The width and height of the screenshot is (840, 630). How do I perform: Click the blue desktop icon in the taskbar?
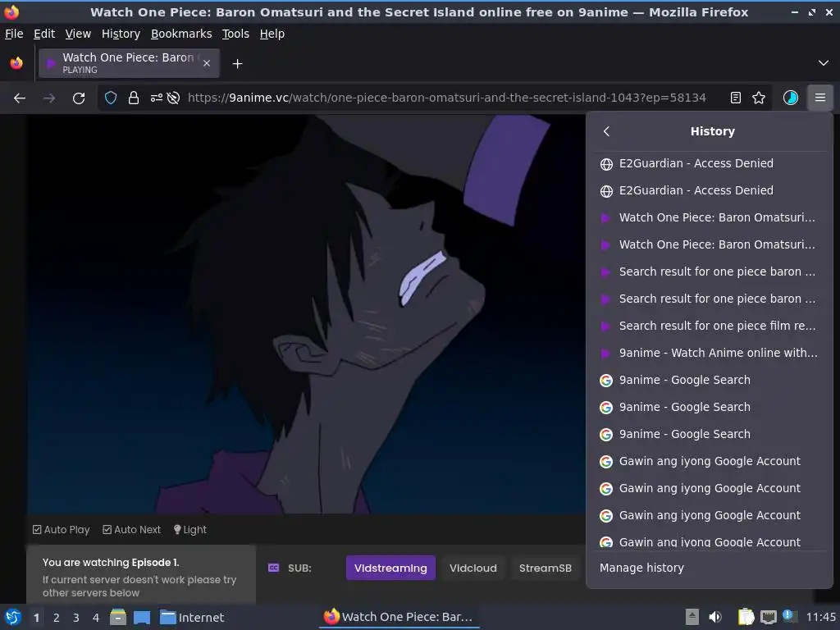click(x=141, y=617)
